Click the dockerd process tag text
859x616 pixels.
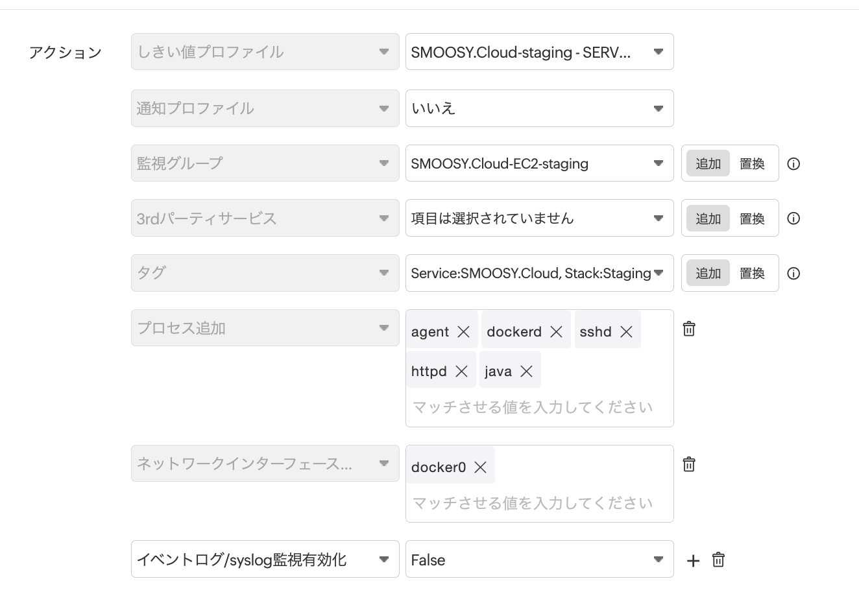514,332
